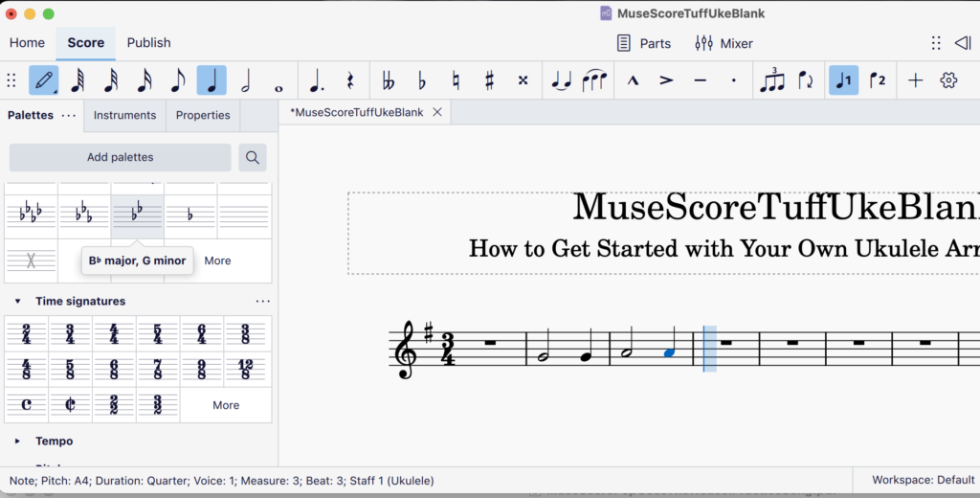Open the Publish tab
The width and height of the screenshot is (980, 498).
click(148, 42)
